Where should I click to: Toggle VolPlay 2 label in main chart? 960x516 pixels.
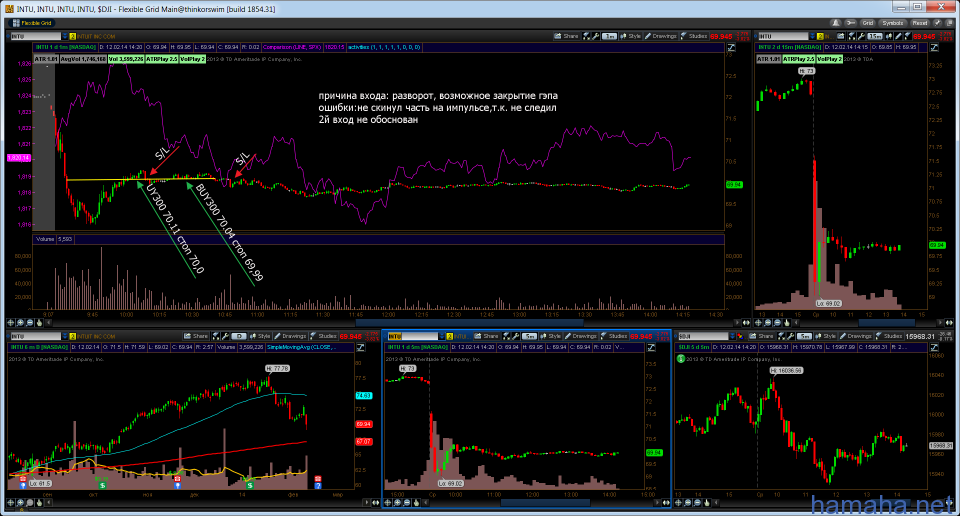point(192,59)
